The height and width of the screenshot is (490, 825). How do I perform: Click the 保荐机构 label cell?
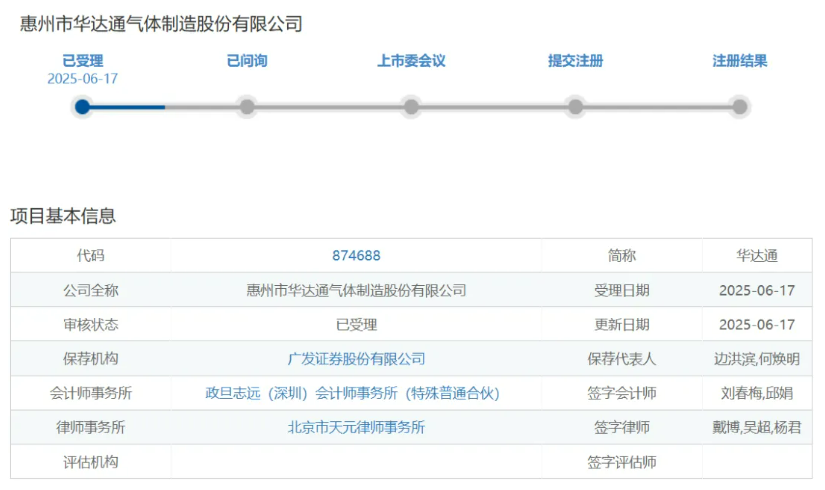tap(90, 359)
